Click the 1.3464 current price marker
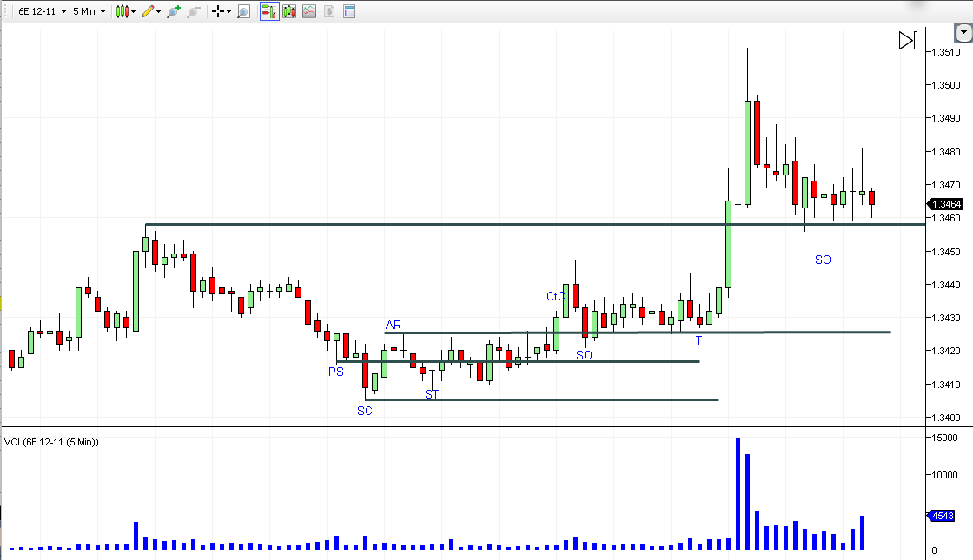 tap(946, 204)
